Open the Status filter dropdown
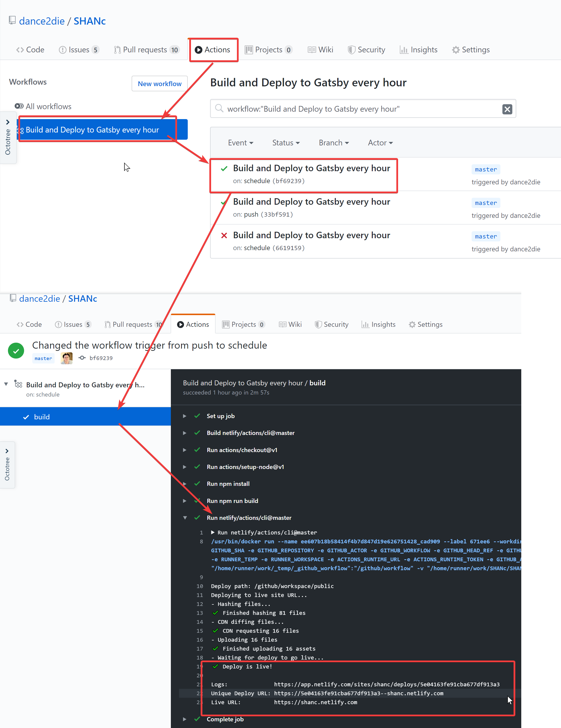The width and height of the screenshot is (561, 728). coord(286,143)
